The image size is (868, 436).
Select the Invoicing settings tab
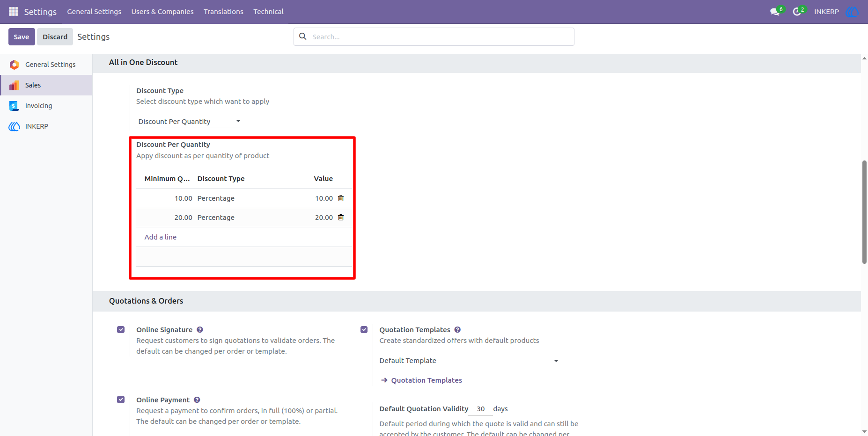(x=46, y=106)
